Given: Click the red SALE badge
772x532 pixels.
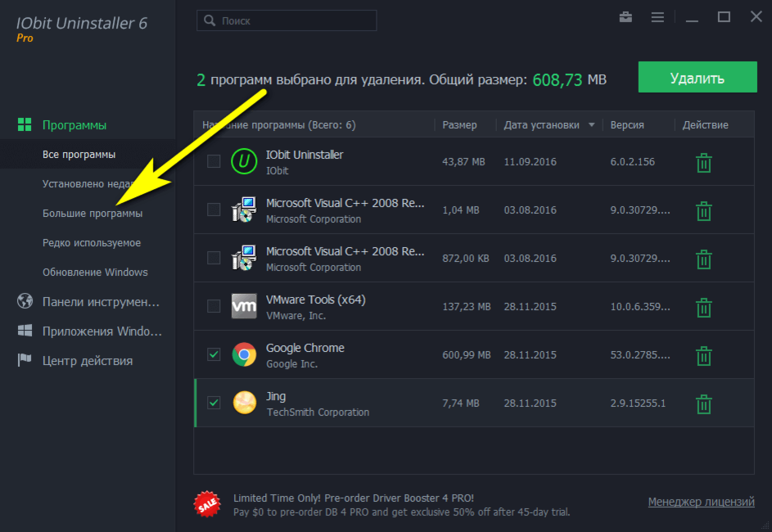Looking at the screenshot, I should click(207, 503).
